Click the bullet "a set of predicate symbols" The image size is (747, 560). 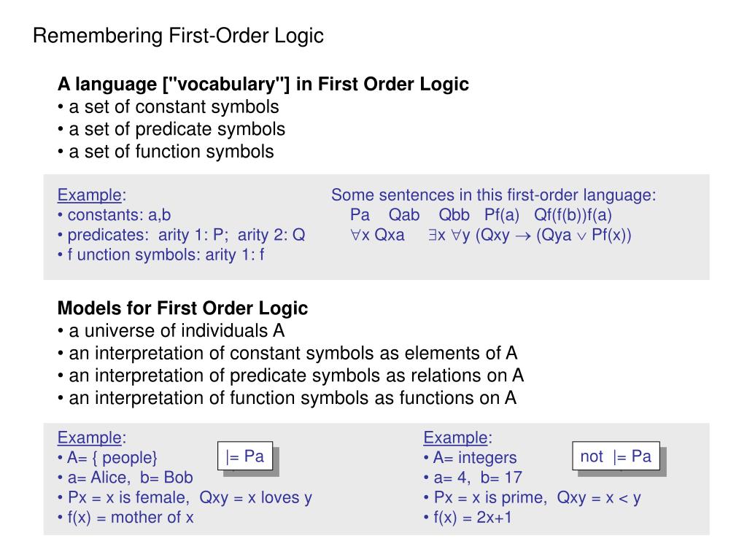(171, 129)
